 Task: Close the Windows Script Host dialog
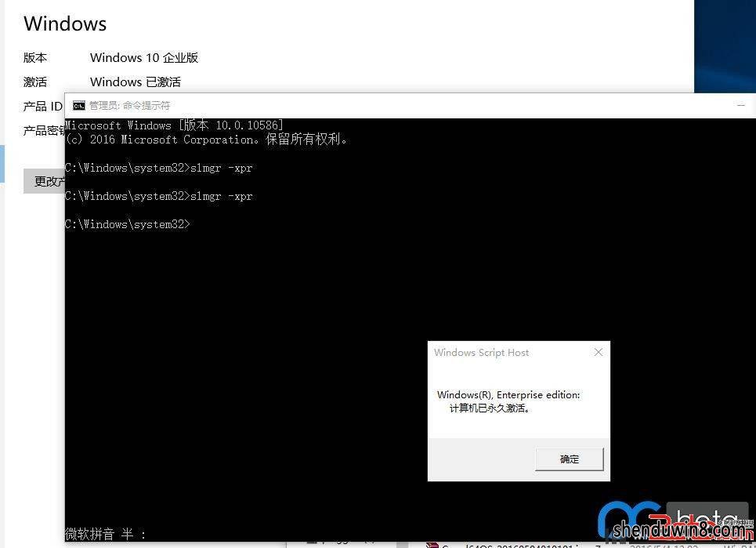tap(599, 352)
